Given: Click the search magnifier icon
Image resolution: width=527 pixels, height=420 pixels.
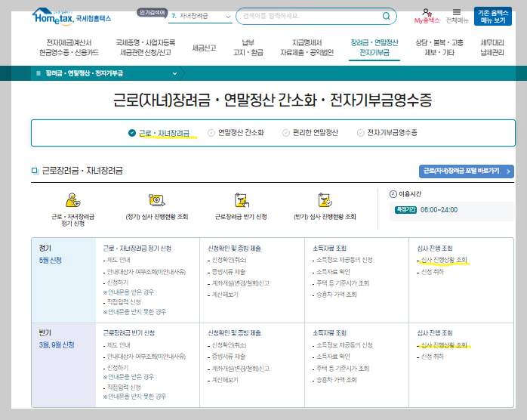Looking at the screenshot, I should 386,16.
